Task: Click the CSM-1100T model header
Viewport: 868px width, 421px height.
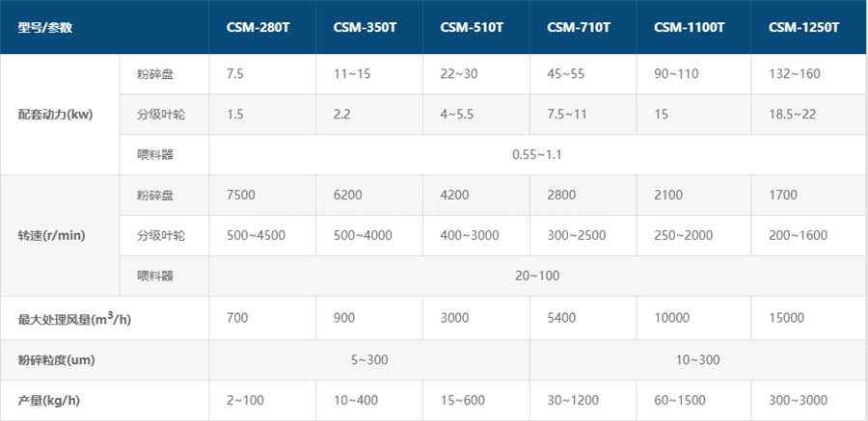Action: (689, 27)
